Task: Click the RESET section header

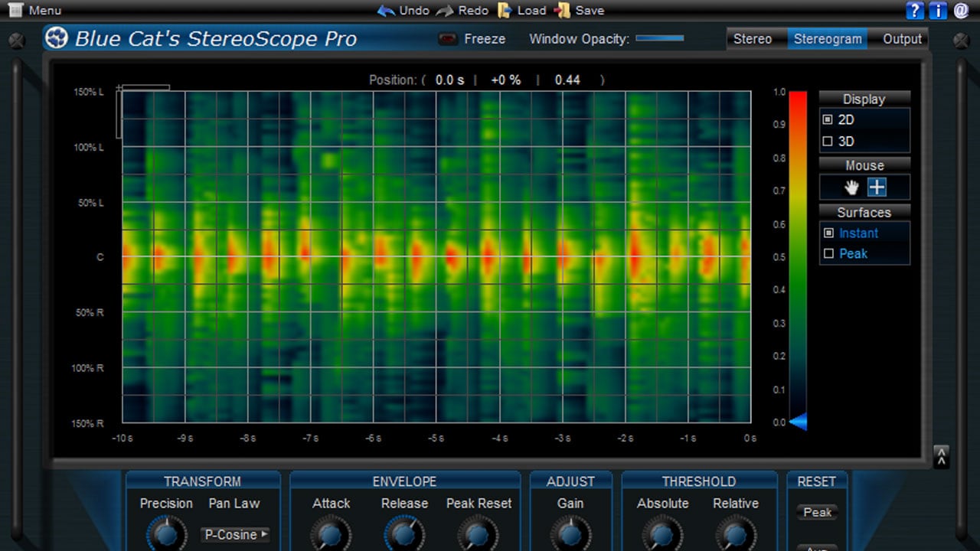Action: [817, 481]
